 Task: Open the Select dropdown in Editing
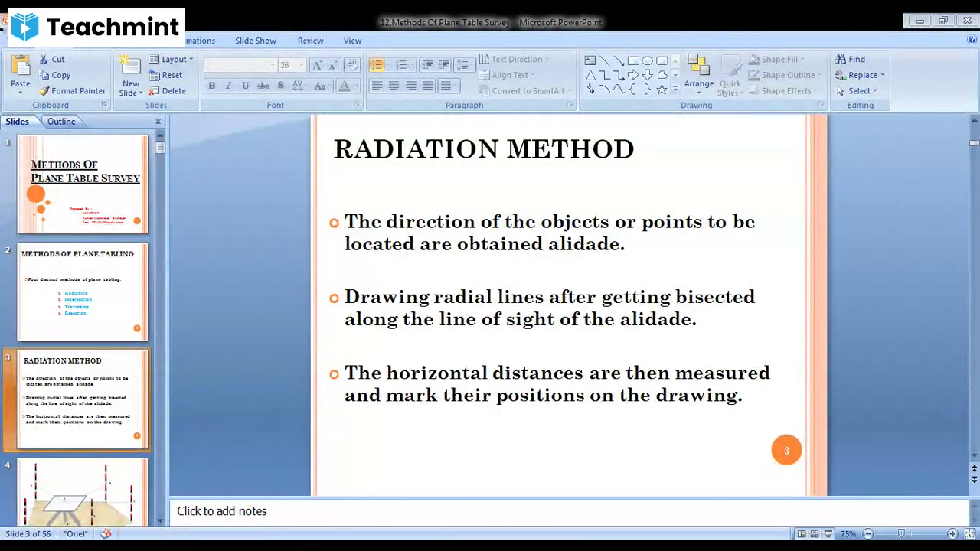(857, 90)
